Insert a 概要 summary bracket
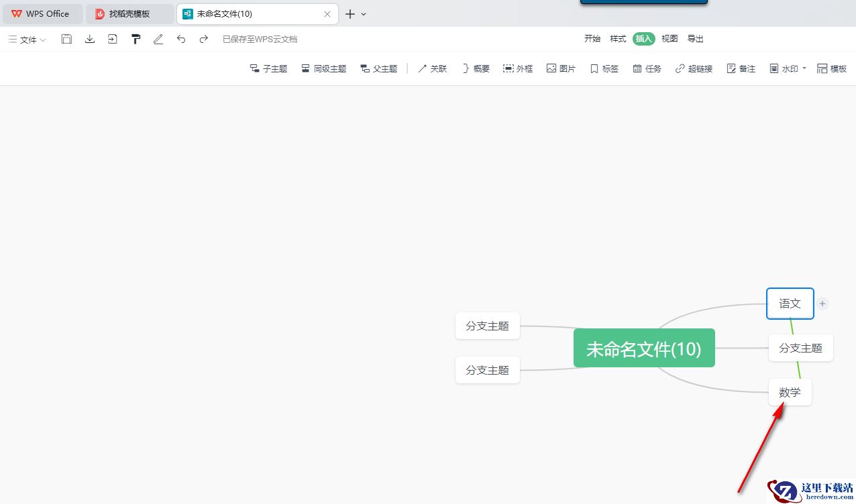Viewport: 856px width, 504px height. coord(476,68)
